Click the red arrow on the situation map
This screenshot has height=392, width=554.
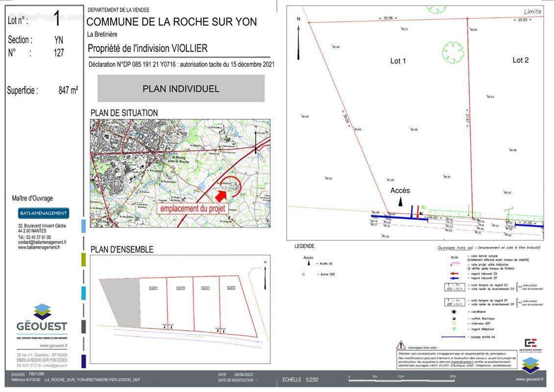222,195
